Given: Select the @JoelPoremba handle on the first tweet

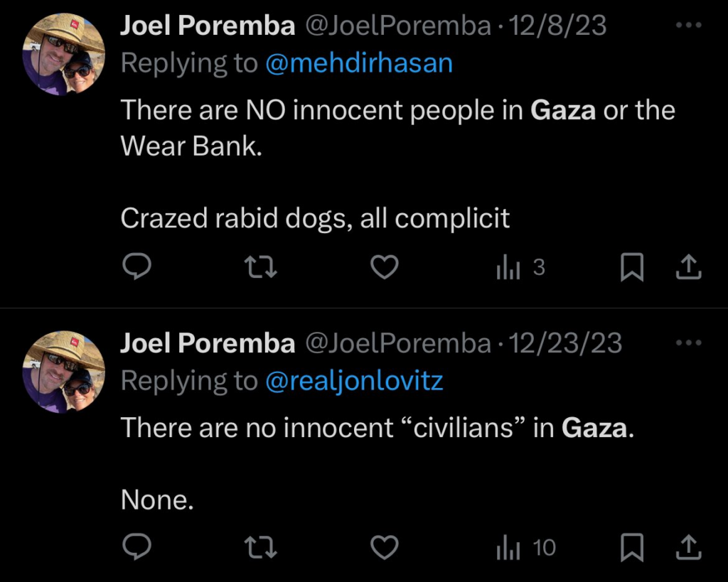Looking at the screenshot, I should point(393,25).
